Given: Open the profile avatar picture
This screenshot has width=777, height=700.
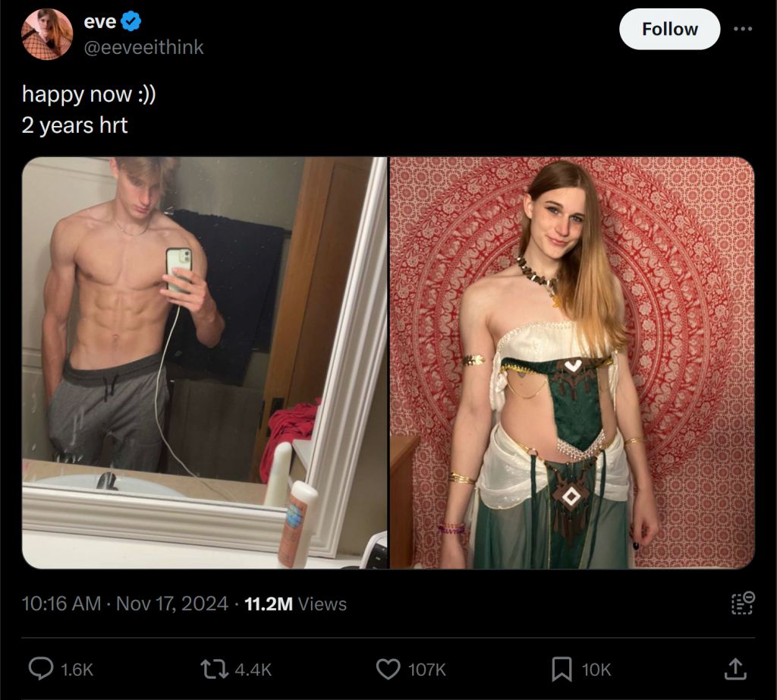Looking at the screenshot, I should (47, 33).
